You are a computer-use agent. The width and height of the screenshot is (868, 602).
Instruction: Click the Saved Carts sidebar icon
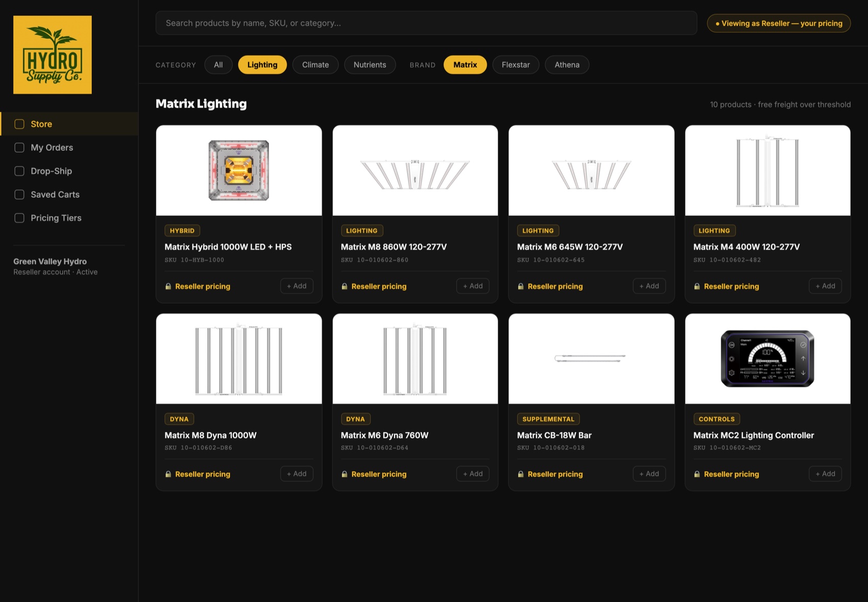(19, 194)
